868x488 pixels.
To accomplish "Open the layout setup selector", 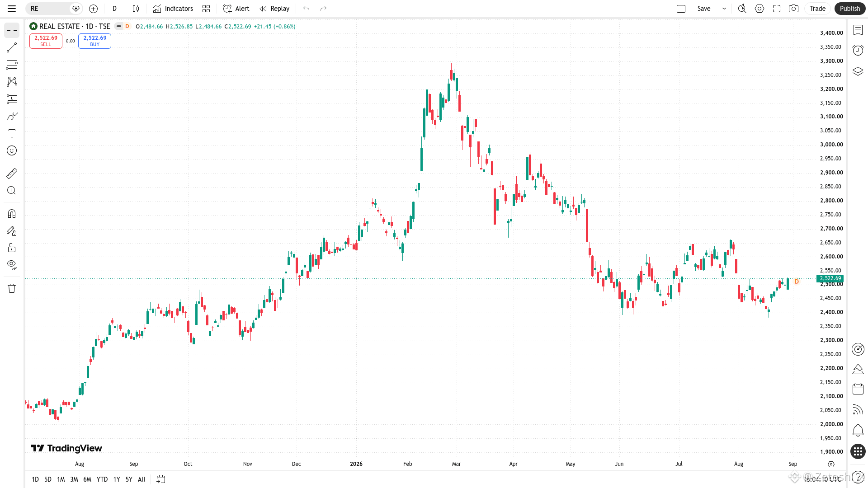I will pos(681,9).
